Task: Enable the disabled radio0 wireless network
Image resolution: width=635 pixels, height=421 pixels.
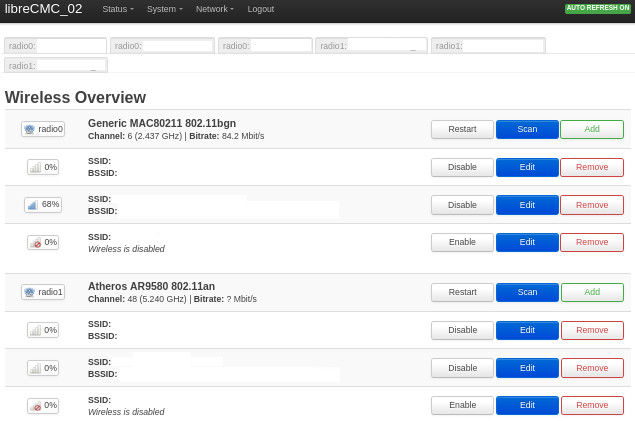Action: click(462, 242)
